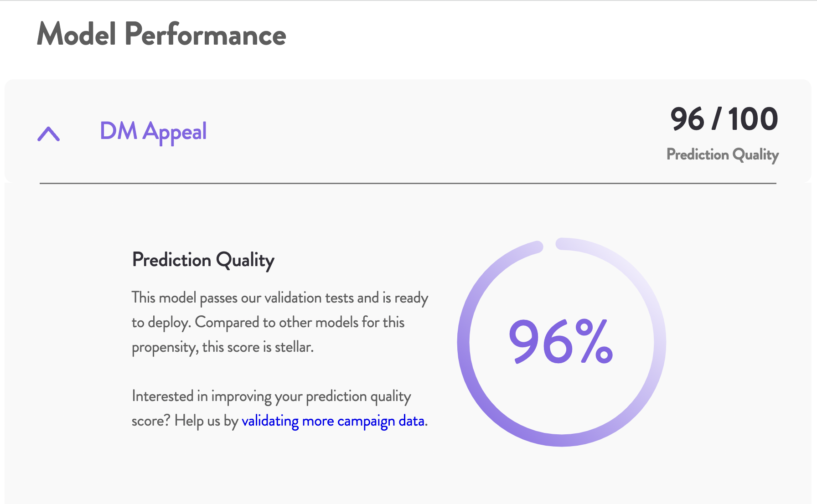Open the validating more campaign data link
The width and height of the screenshot is (817, 504).
point(333,421)
